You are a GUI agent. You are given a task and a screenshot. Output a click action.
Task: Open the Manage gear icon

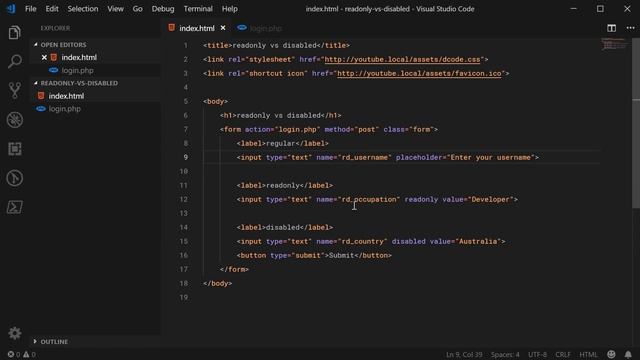pos(14,333)
